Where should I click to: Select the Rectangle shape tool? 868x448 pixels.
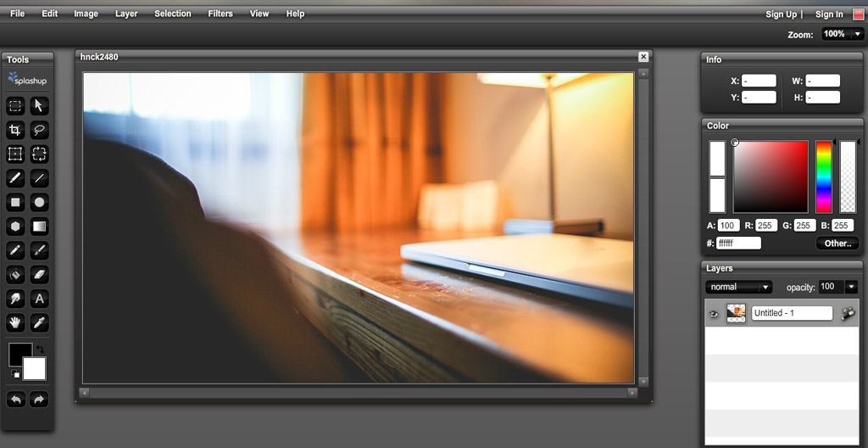(15, 203)
